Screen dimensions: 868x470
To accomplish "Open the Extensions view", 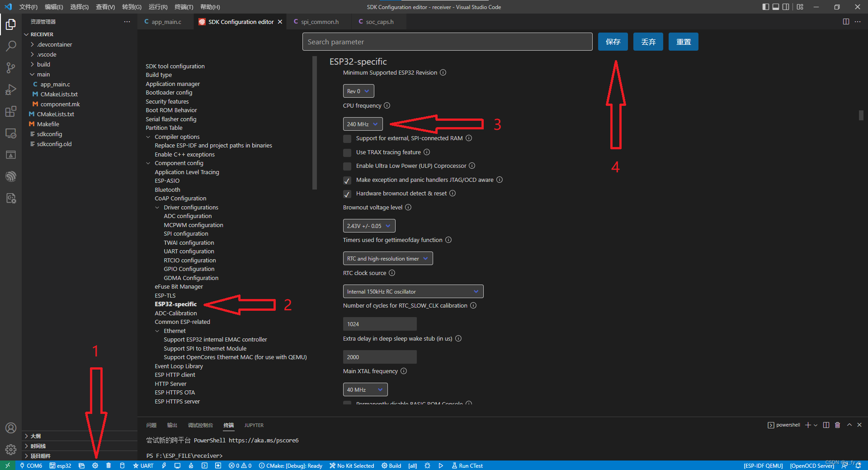I will pos(11,111).
